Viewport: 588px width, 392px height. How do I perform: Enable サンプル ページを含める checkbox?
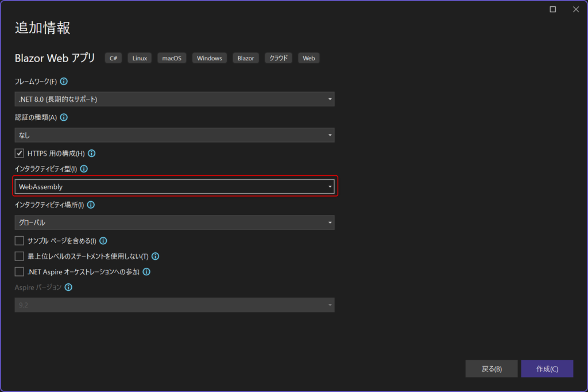coord(19,241)
